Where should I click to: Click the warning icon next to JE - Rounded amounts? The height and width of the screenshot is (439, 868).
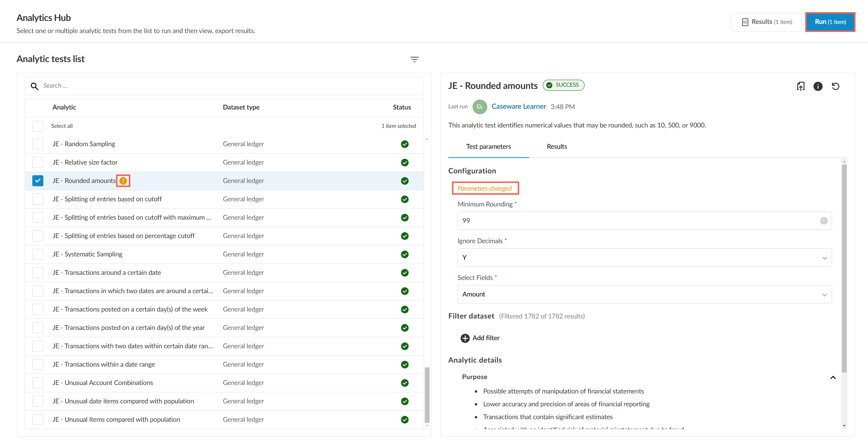click(123, 181)
